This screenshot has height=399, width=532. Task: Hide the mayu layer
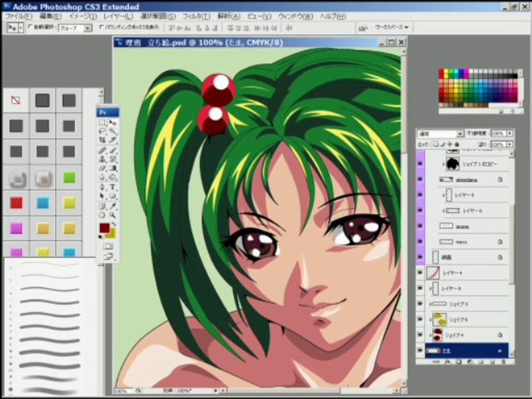(x=421, y=242)
